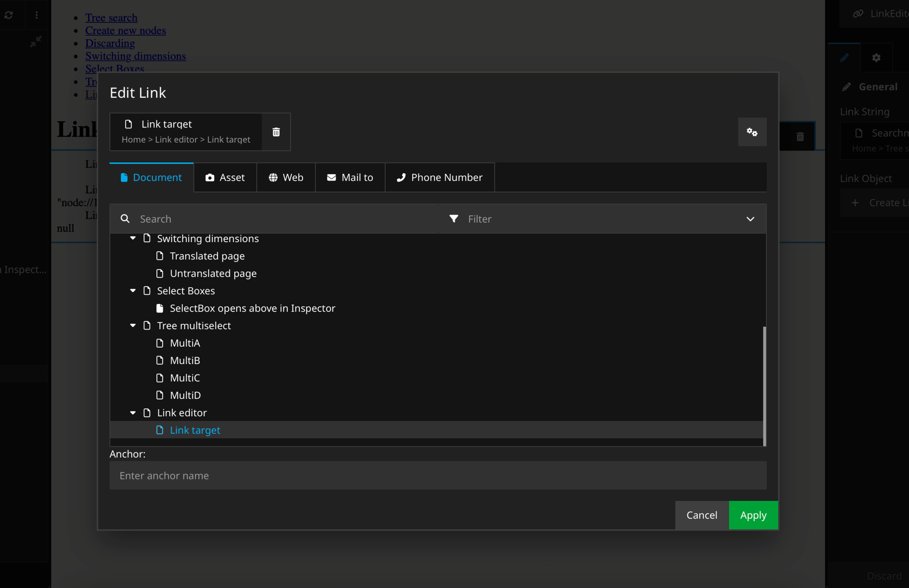Click the page icon beside Translated page
909x588 pixels.
160,256
